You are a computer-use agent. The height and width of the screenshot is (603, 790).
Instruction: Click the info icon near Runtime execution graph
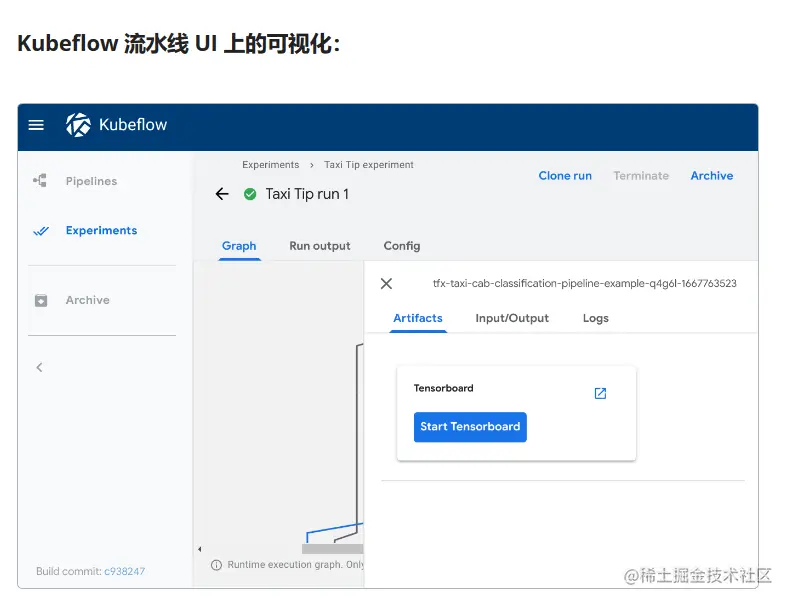tap(216, 565)
